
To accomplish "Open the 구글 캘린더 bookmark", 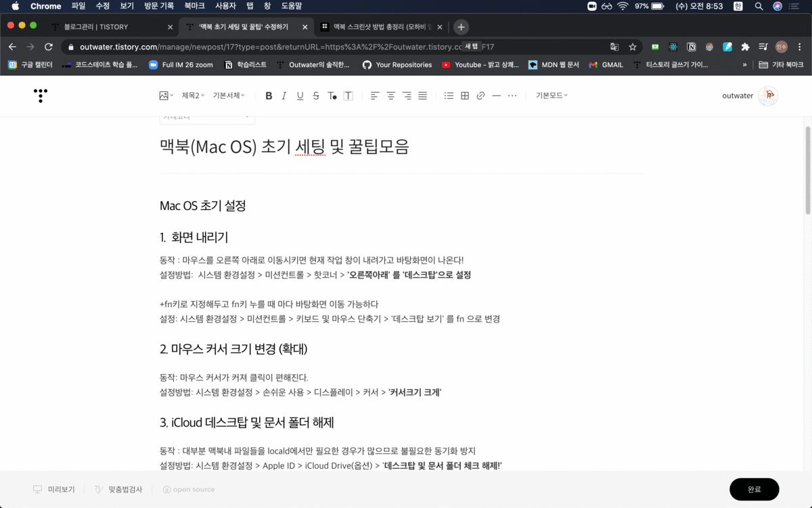I will [31, 65].
